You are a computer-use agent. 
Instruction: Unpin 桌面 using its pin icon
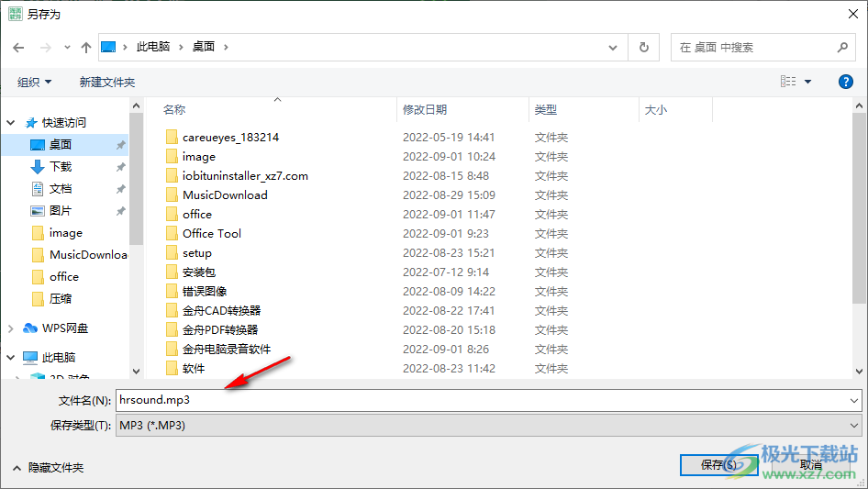tap(120, 145)
